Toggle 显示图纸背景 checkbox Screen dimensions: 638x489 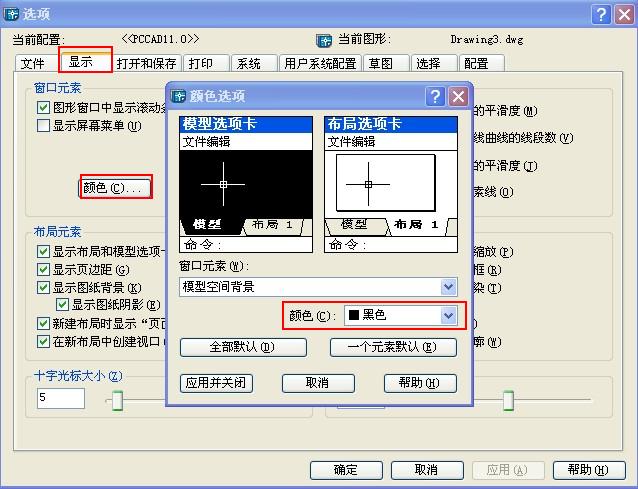coord(43,287)
